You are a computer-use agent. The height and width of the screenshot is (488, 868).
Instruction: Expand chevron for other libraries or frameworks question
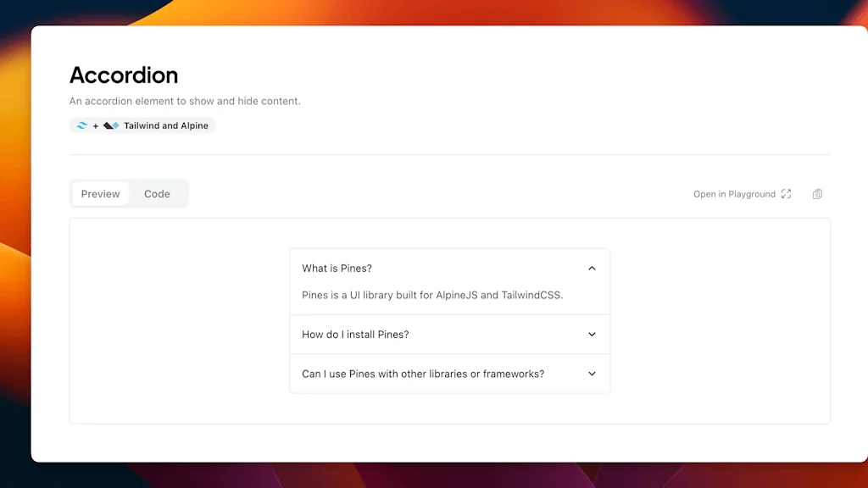(x=592, y=374)
